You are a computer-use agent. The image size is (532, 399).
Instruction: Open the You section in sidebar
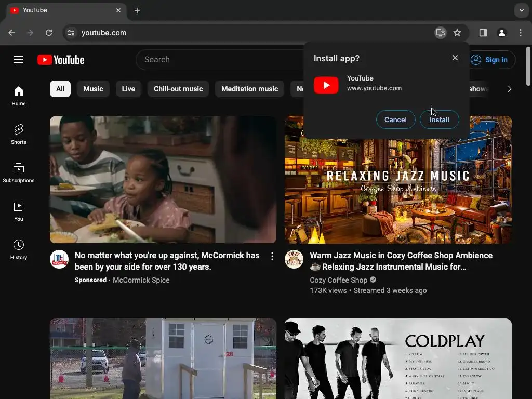[19, 211]
